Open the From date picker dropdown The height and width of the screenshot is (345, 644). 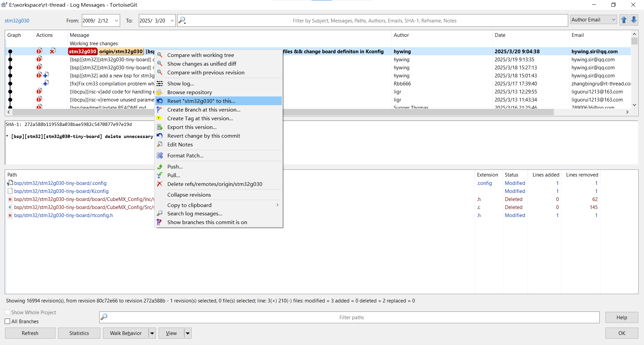coord(116,20)
